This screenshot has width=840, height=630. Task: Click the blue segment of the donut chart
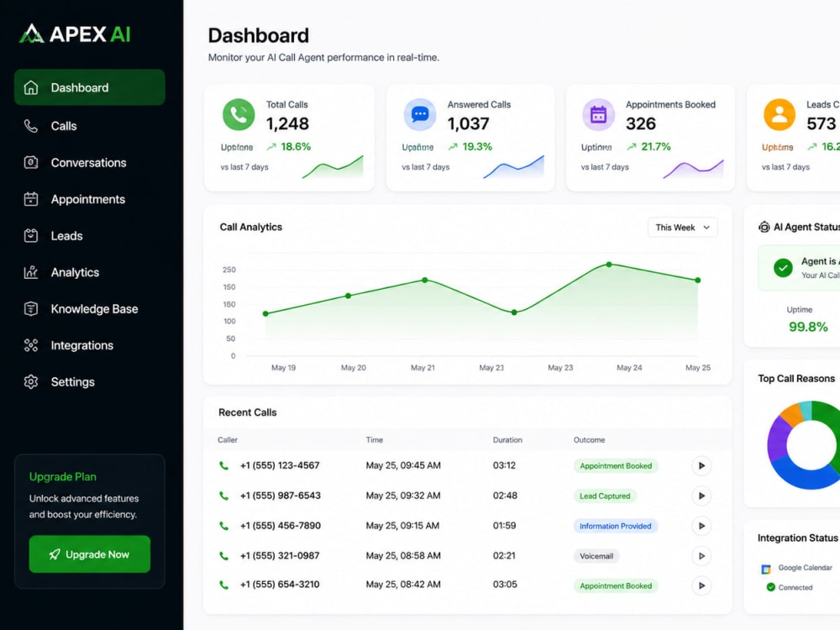(804, 474)
